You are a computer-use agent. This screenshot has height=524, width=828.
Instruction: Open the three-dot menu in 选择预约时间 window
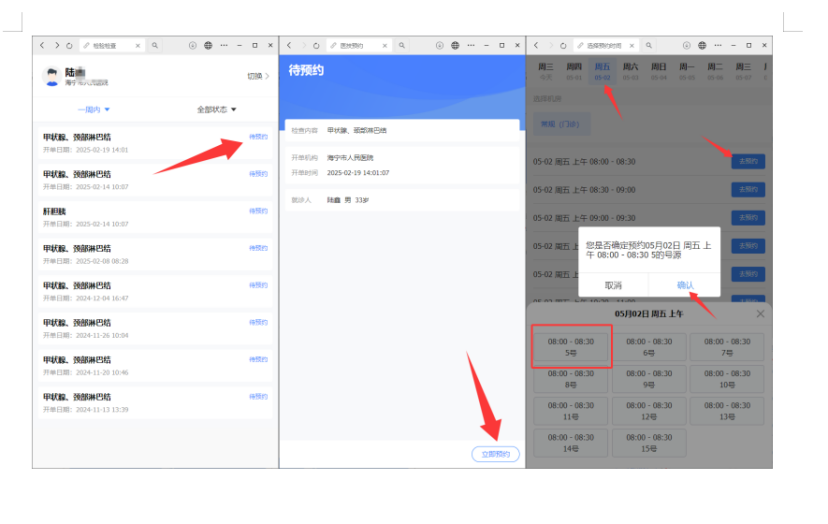coord(718,45)
